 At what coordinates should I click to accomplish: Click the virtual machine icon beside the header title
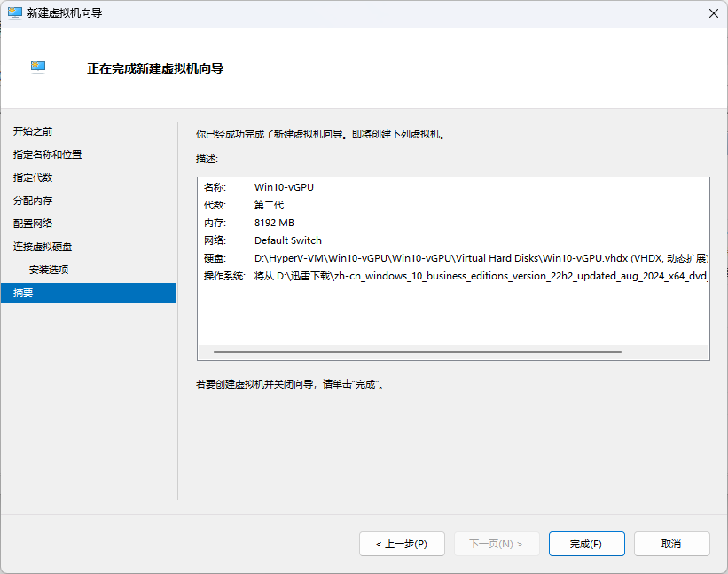click(x=38, y=67)
